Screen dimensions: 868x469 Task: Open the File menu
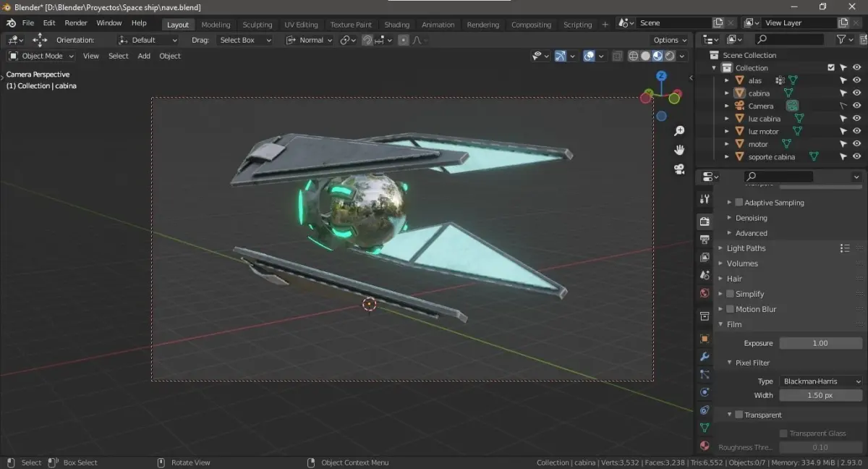(x=28, y=23)
